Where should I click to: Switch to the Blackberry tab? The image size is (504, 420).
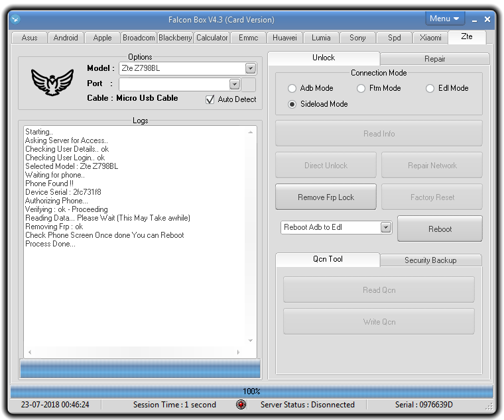pyautogui.click(x=175, y=38)
